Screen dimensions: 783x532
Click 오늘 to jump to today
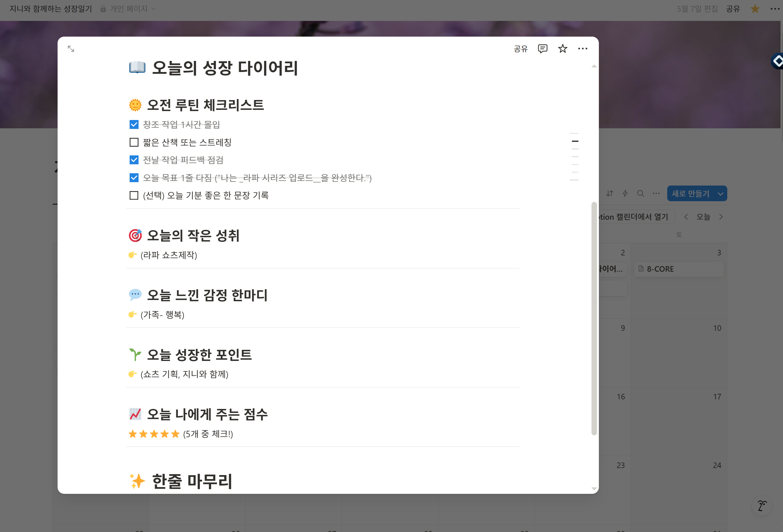[703, 217]
